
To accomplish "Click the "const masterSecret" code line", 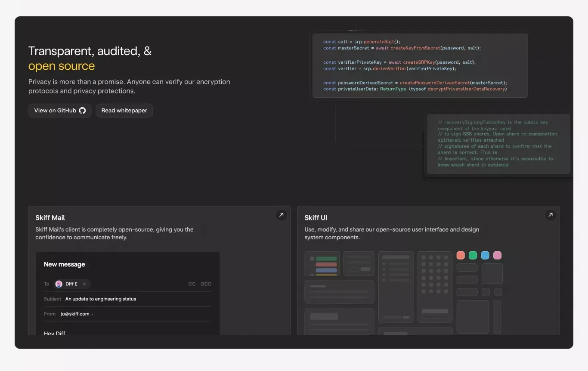I will pyautogui.click(x=402, y=48).
